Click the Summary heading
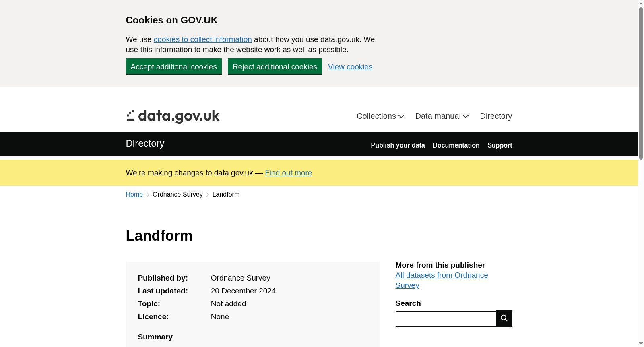644x347 pixels. coord(155,337)
